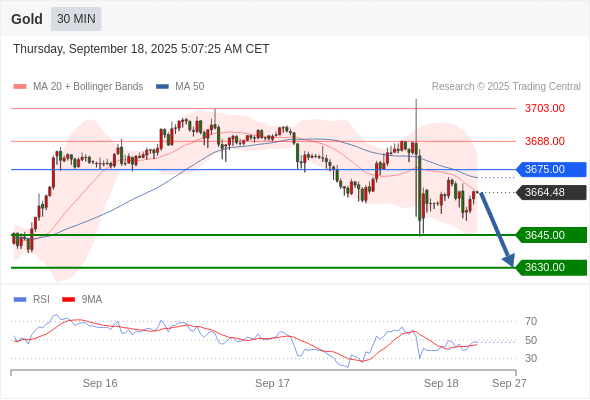The height and width of the screenshot is (400, 590).
Task: Open the Trading Central research credit
Action: [x=506, y=87]
